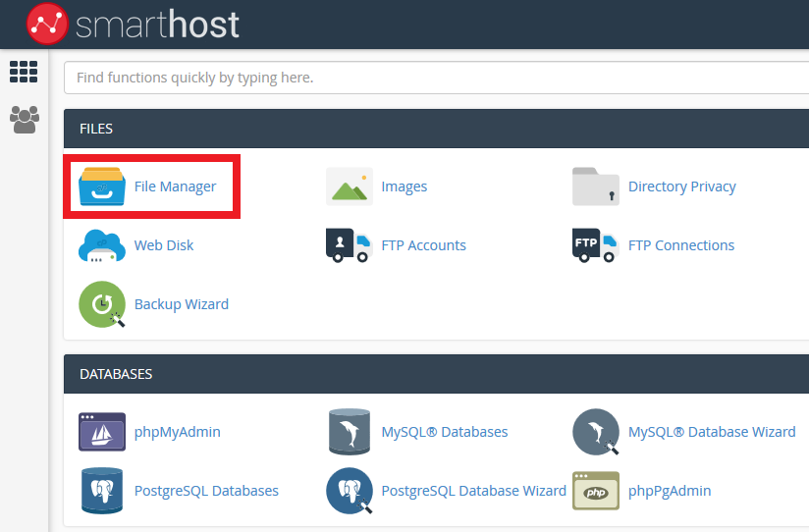Collapse the FILES section header
809x532 pixels.
coord(437,129)
